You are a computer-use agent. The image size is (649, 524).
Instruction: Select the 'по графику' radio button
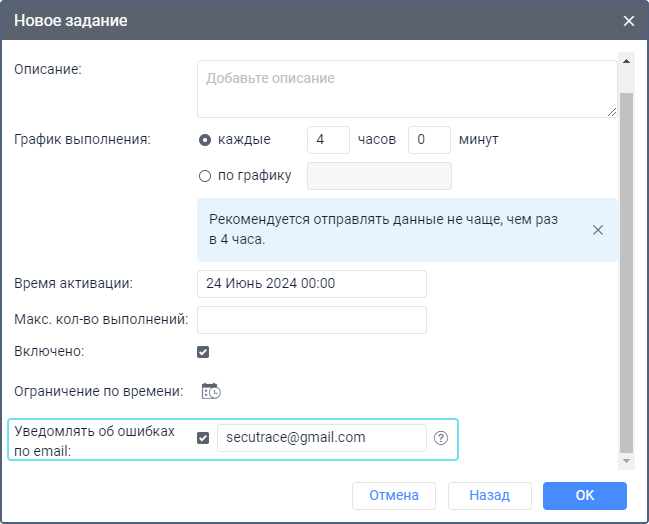tap(205, 176)
